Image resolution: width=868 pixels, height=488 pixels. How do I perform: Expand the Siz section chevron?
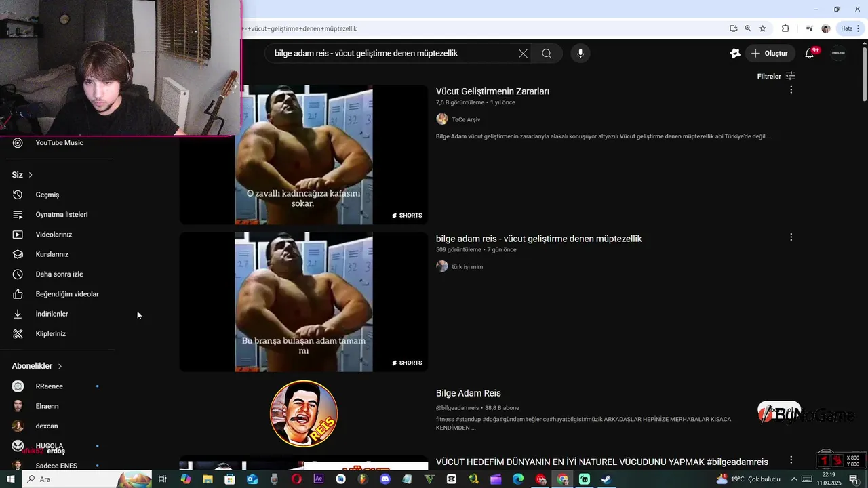(31, 175)
